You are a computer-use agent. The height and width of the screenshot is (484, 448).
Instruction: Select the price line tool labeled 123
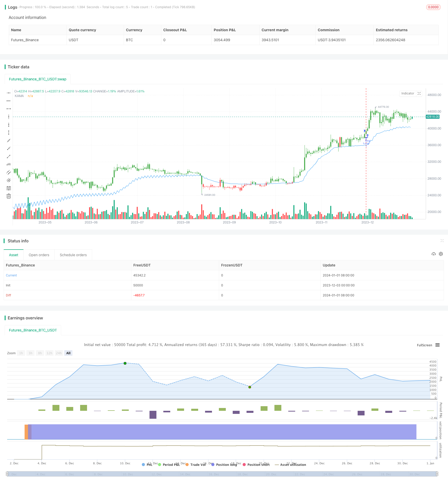pyautogui.click(x=9, y=164)
